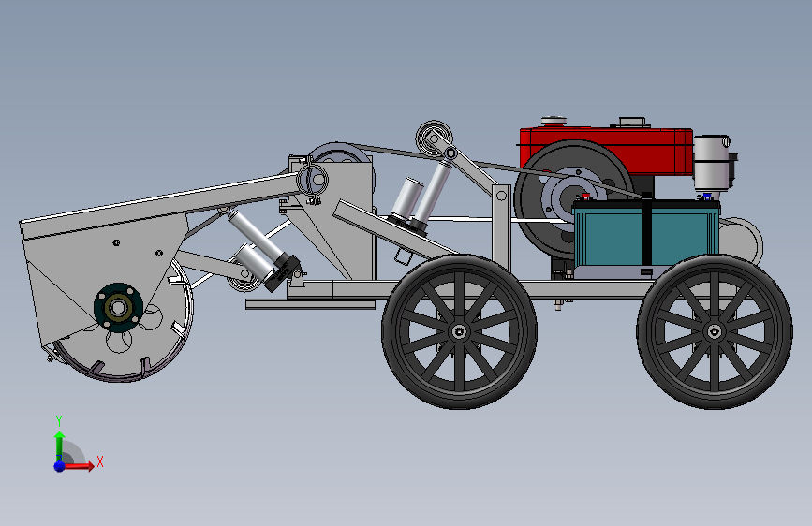
Task: Select the silver air filter cylinder on the engine
Action: [x=712, y=162]
